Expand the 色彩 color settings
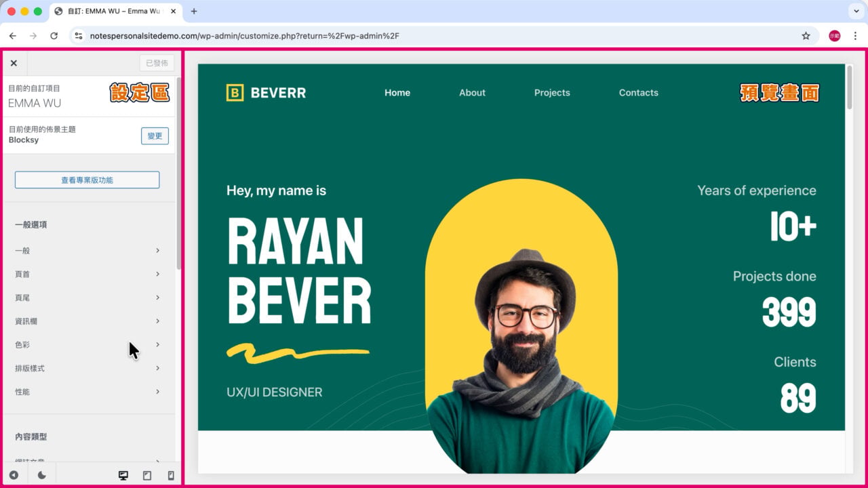 tap(88, 345)
